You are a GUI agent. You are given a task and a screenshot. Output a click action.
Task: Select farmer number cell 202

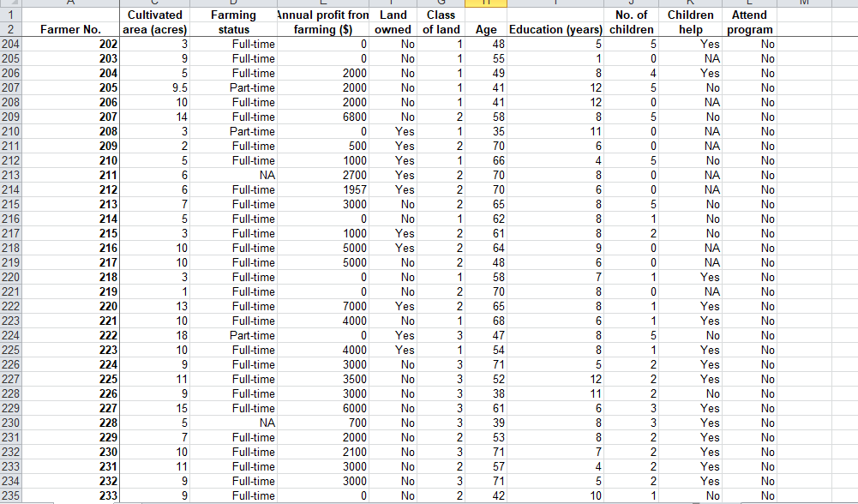(x=70, y=44)
